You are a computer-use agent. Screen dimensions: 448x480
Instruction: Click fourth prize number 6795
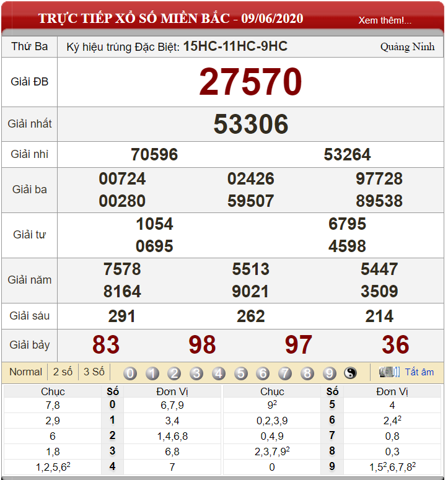pos(347,224)
